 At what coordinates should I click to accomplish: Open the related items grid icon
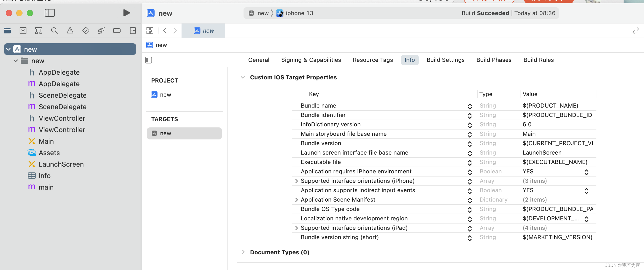[x=150, y=31]
